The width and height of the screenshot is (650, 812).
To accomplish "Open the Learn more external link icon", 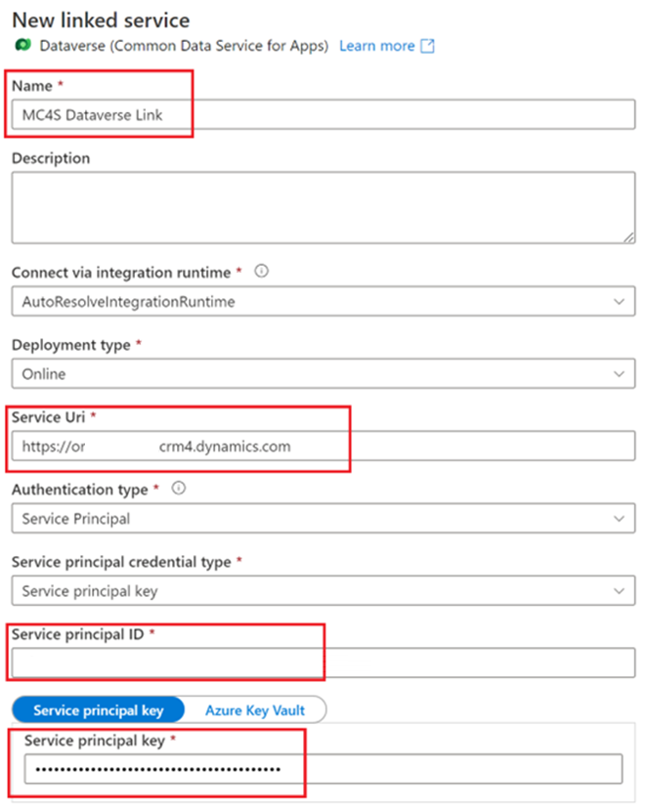I will point(427,46).
